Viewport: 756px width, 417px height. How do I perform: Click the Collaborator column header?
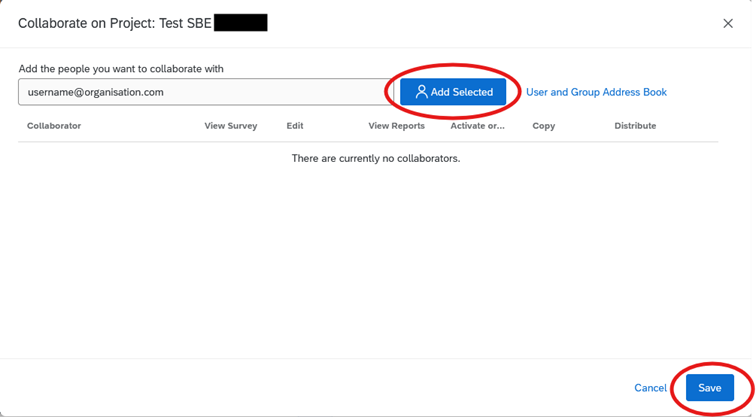[54, 126]
